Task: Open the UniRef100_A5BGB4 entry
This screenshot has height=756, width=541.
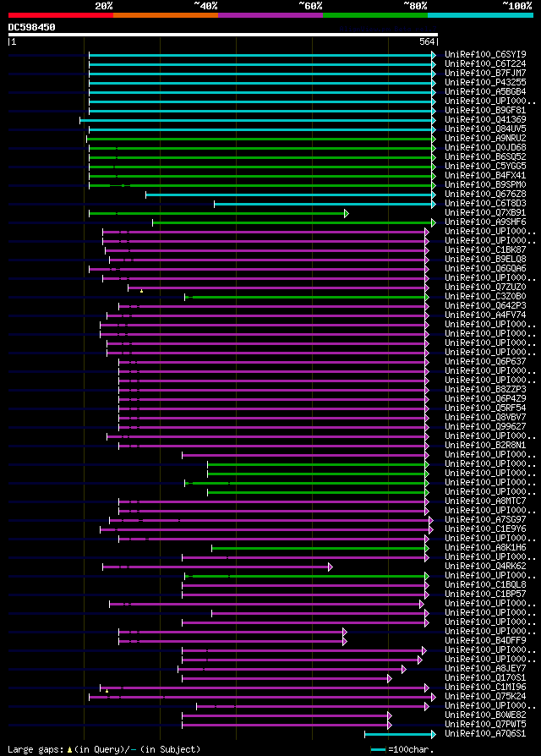Action: coord(485,91)
